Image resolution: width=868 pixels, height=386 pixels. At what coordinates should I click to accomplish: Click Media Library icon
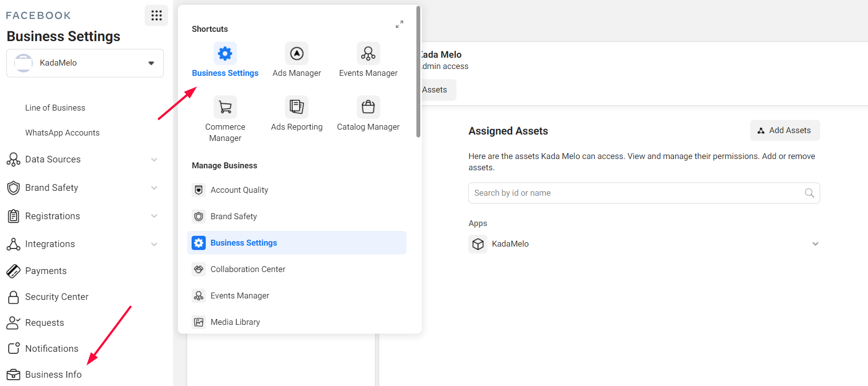click(199, 322)
